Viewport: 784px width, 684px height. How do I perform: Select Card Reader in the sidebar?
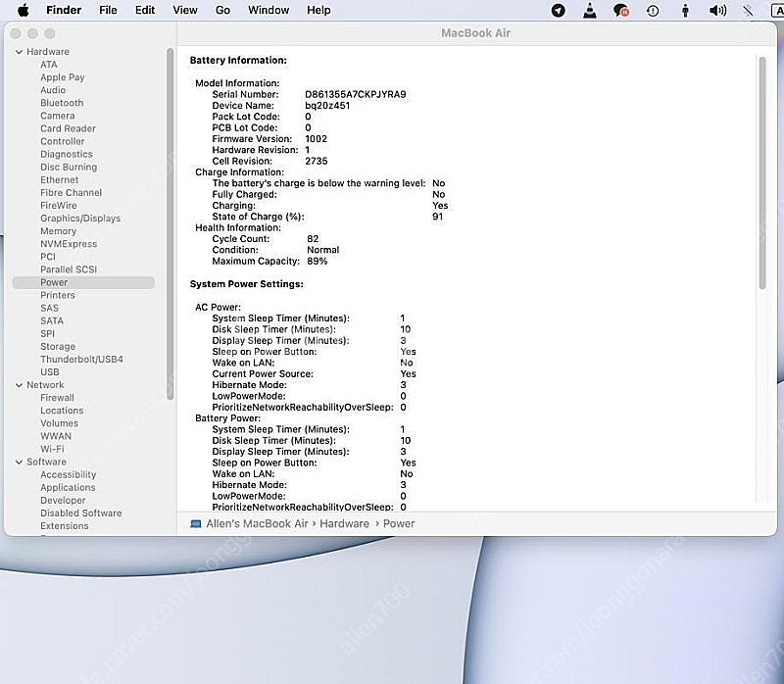[x=68, y=128]
